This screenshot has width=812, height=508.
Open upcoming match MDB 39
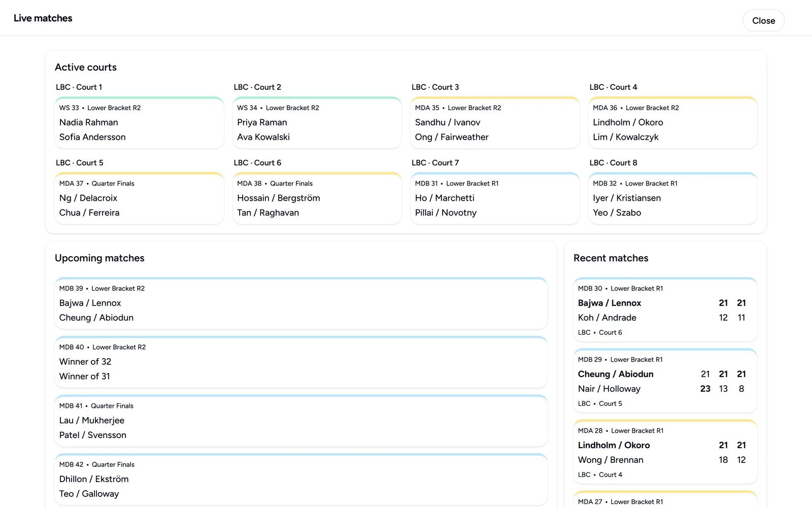tap(301, 303)
